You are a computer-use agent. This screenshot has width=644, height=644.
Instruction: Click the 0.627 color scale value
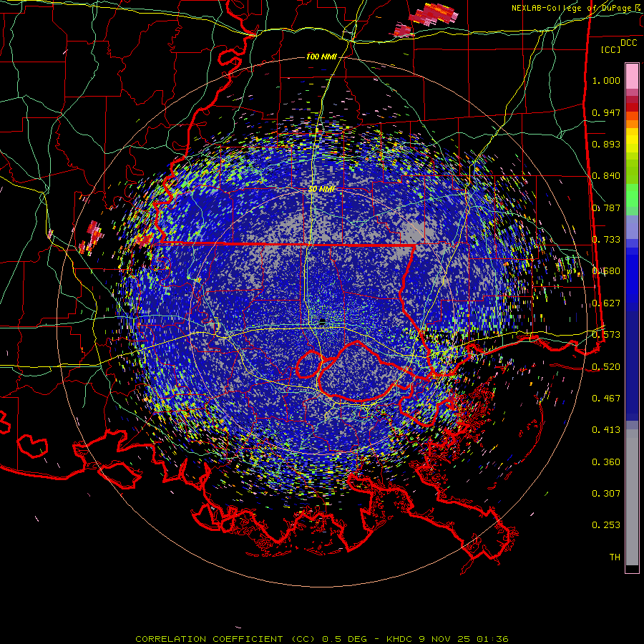pyautogui.click(x=606, y=303)
